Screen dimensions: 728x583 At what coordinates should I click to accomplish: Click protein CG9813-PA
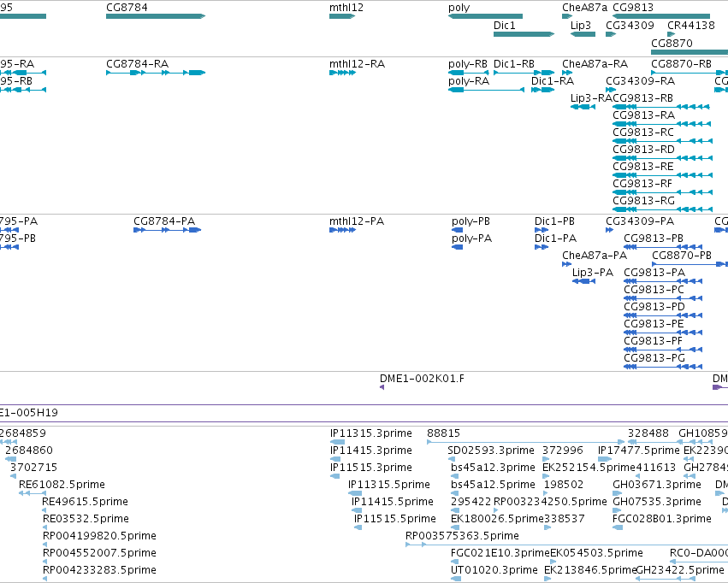tap(663, 281)
